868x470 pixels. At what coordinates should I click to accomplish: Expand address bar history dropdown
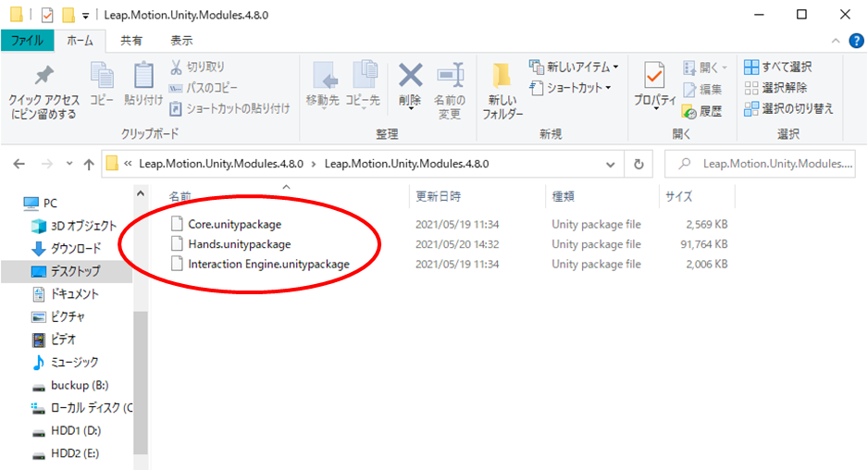[x=610, y=165]
